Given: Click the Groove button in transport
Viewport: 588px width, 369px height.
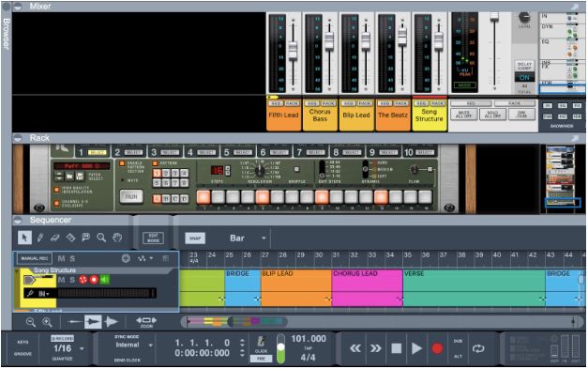Looking at the screenshot, I should [23, 354].
